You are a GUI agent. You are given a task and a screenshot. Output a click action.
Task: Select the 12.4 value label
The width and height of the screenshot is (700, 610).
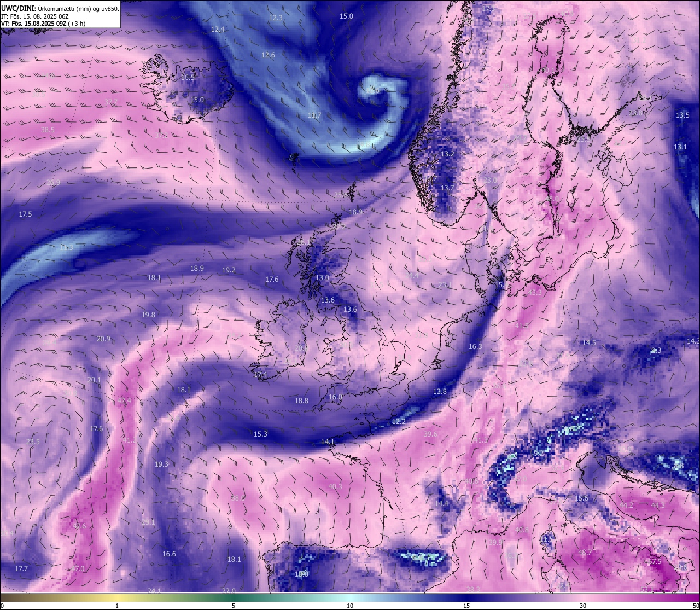point(218,29)
